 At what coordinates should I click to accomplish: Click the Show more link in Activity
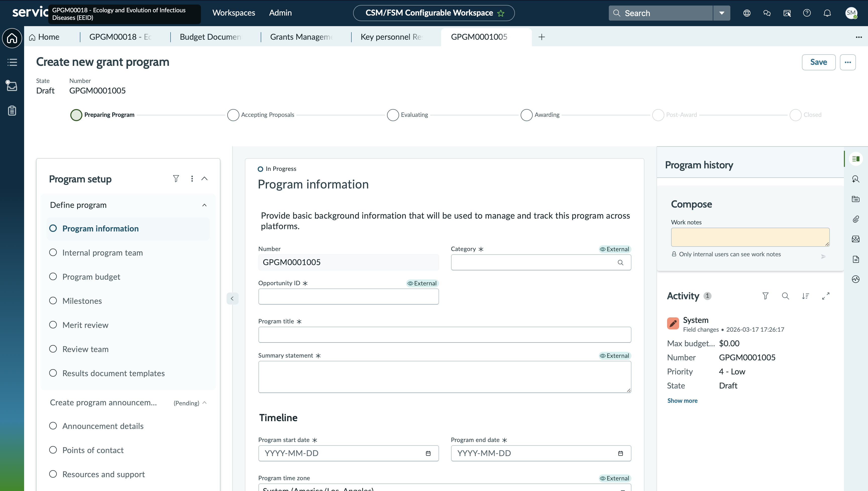click(x=682, y=401)
